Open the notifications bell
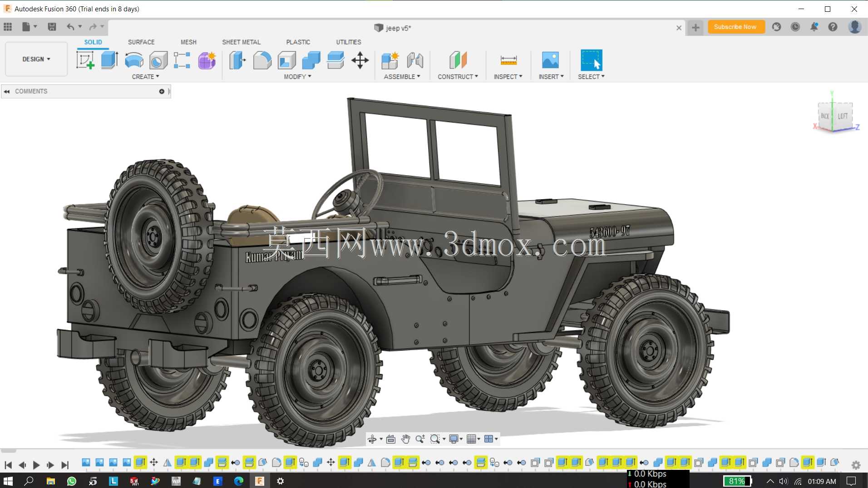This screenshot has height=488, width=868. coord(814,27)
